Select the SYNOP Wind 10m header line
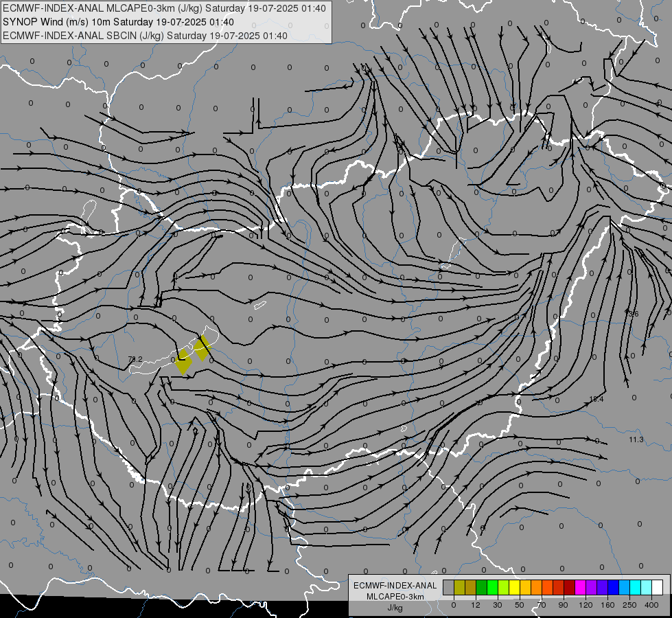Viewport: 672px width, 618px height. 118,22
